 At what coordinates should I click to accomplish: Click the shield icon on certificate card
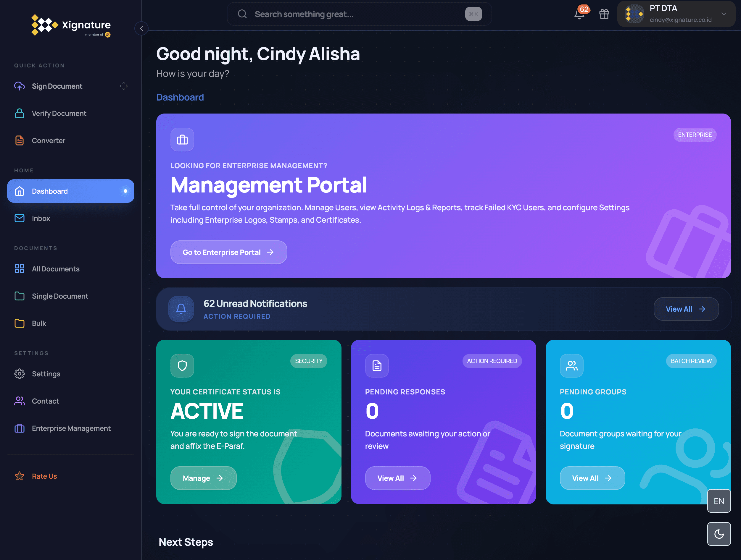[x=182, y=365]
